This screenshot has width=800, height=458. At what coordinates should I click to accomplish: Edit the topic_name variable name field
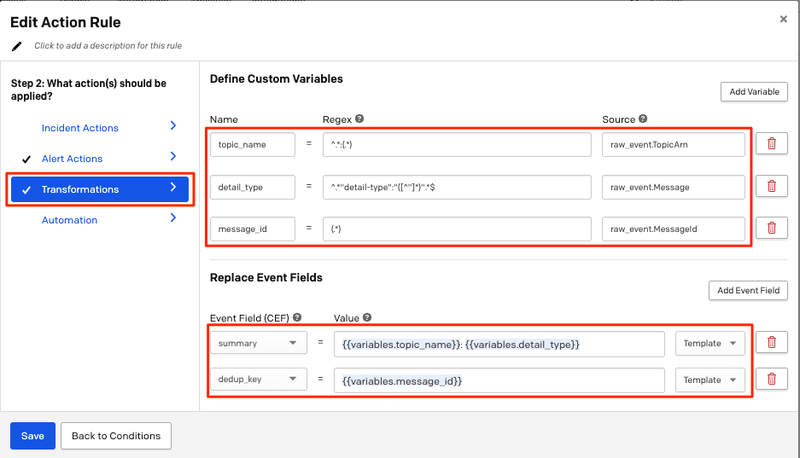(253, 144)
